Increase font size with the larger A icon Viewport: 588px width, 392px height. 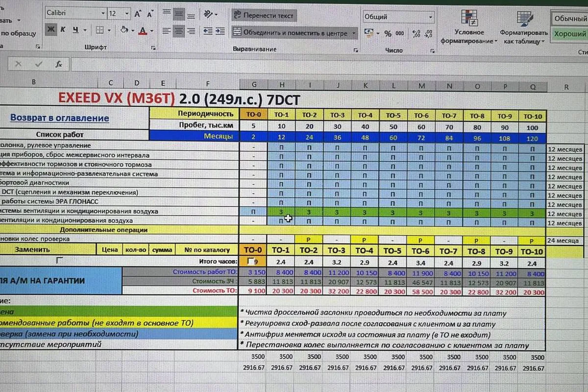tap(138, 13)
